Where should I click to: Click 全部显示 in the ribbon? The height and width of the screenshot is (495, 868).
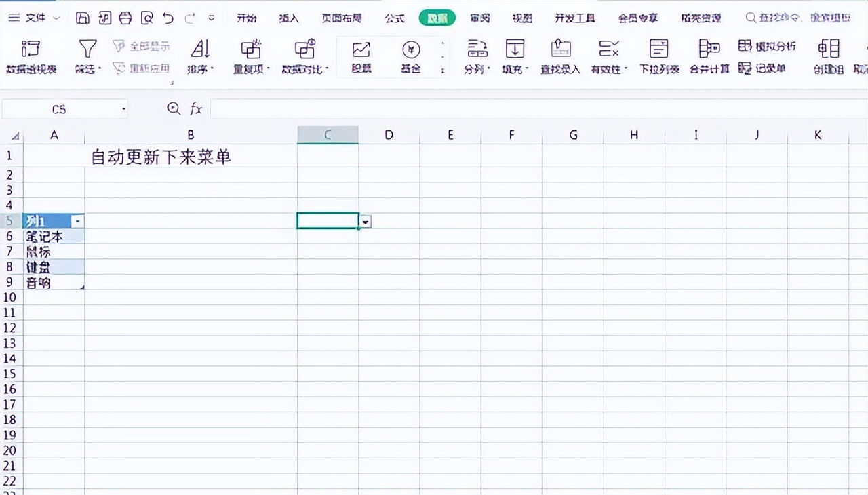[x=141, y=46]
